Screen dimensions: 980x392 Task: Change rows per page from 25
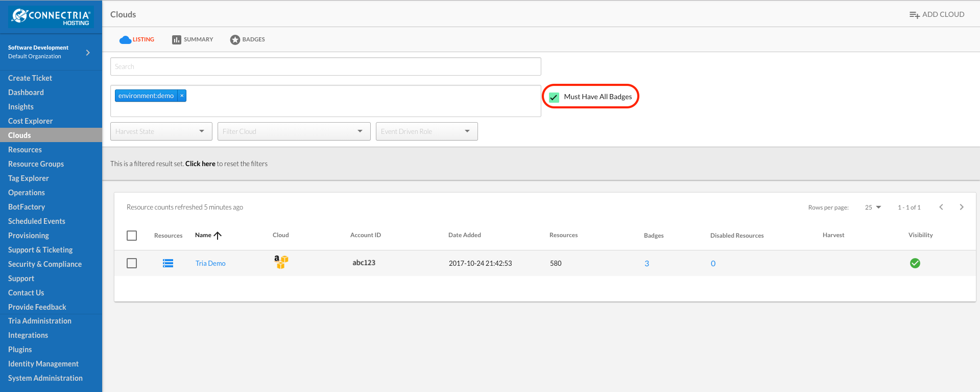pos(873,207)
